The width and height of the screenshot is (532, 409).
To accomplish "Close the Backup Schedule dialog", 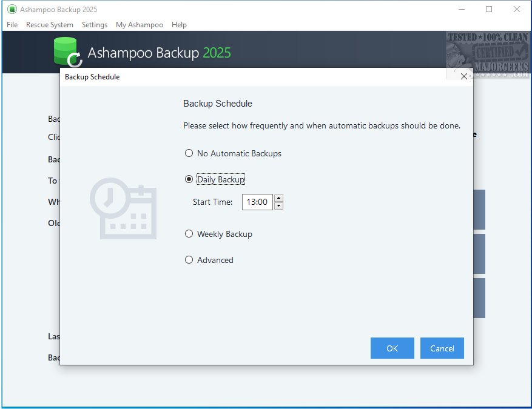I will point(464,76).
